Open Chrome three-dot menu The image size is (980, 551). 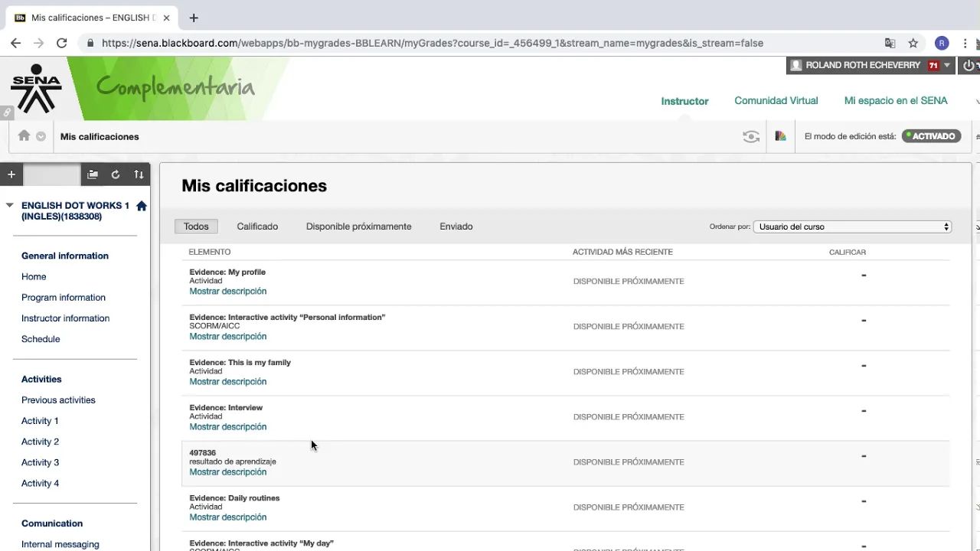(x=965, y=44)
